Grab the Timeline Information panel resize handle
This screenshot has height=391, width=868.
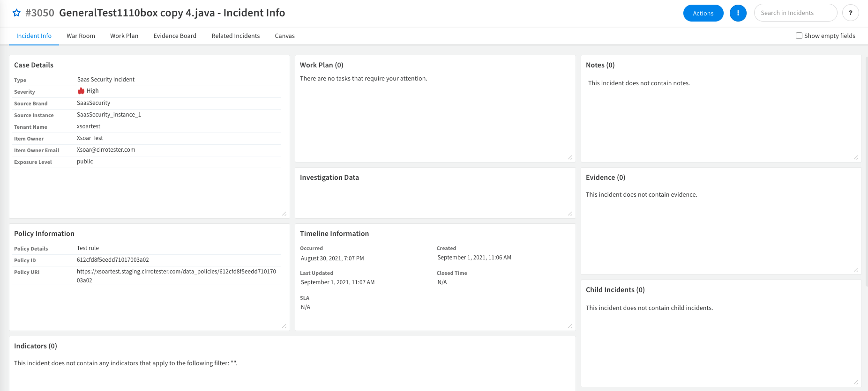pos(570,326)
